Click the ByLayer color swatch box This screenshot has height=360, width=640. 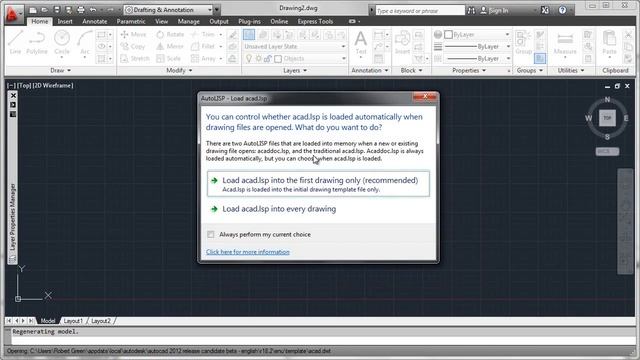tap(448, 35)
